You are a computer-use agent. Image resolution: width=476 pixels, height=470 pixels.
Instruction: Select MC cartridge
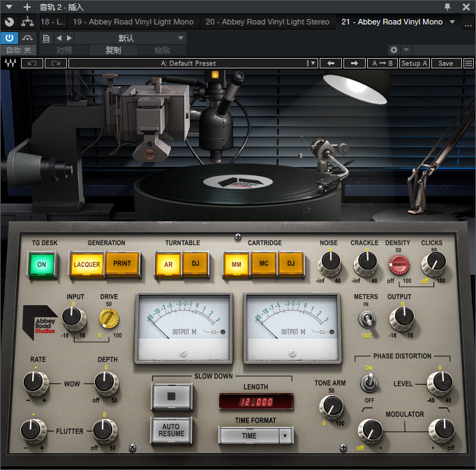click(264, 264)
